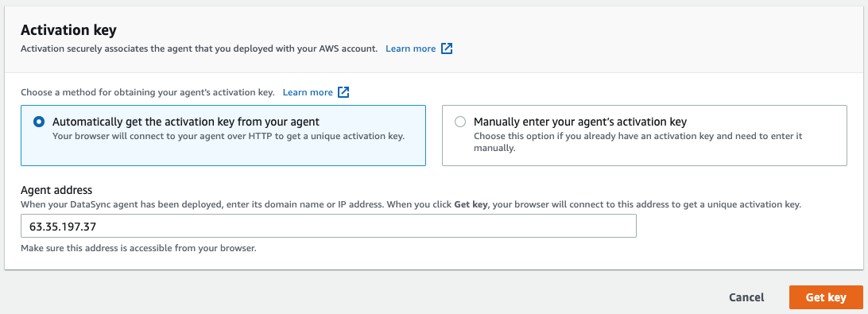Click the Activation securely associates description text
The image size is (868, 314).
click(200, 48)
